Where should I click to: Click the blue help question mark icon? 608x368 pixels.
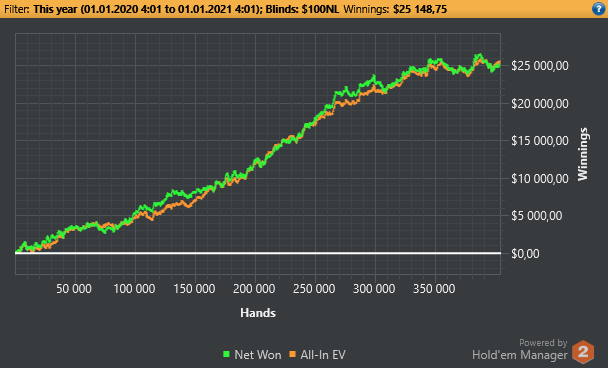coord(599,9)
